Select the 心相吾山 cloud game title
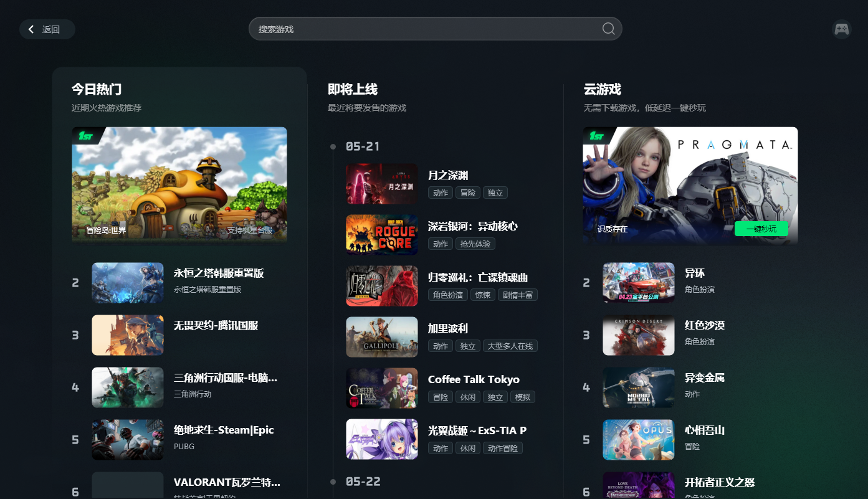 (705, 430)
